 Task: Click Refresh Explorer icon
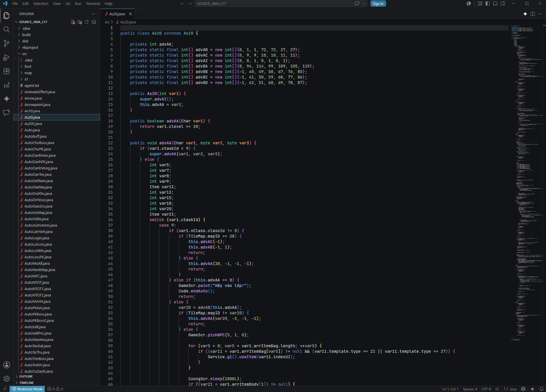(87, 22)
